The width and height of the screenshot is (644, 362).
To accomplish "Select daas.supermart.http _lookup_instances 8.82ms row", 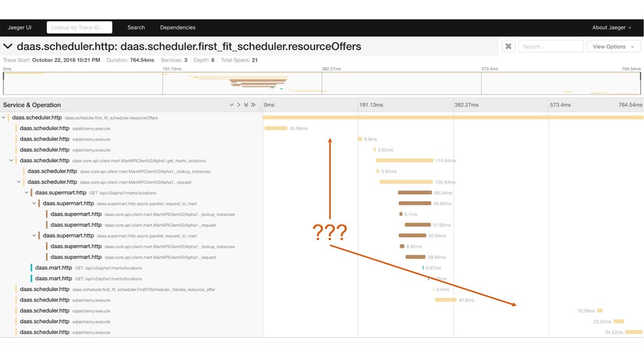I will [x=131, y=246].
